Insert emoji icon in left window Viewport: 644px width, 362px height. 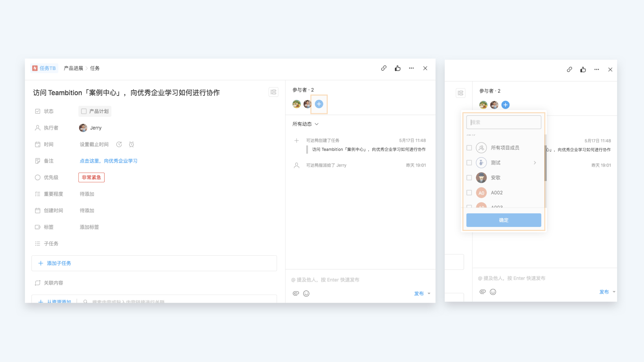[306, 293]
